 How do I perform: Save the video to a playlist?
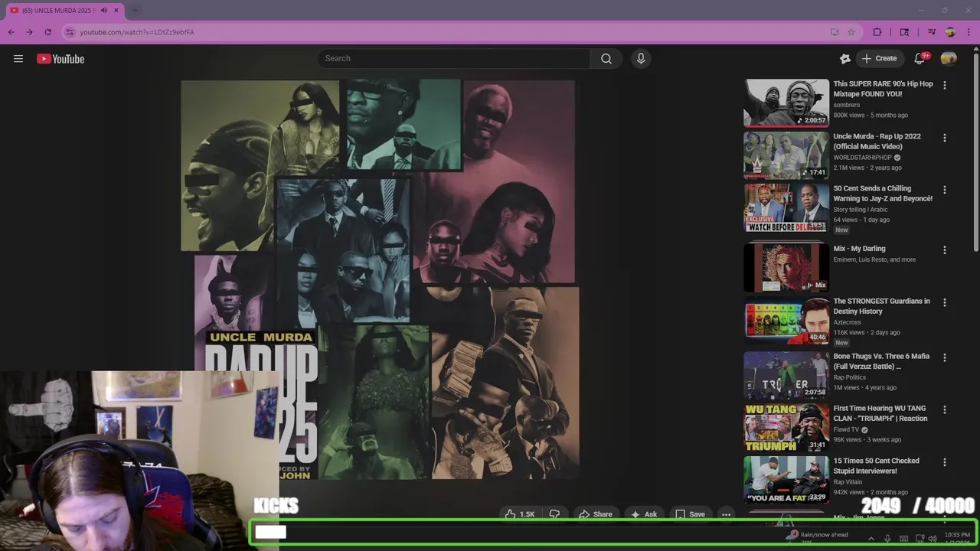click(x=689, y=514)
